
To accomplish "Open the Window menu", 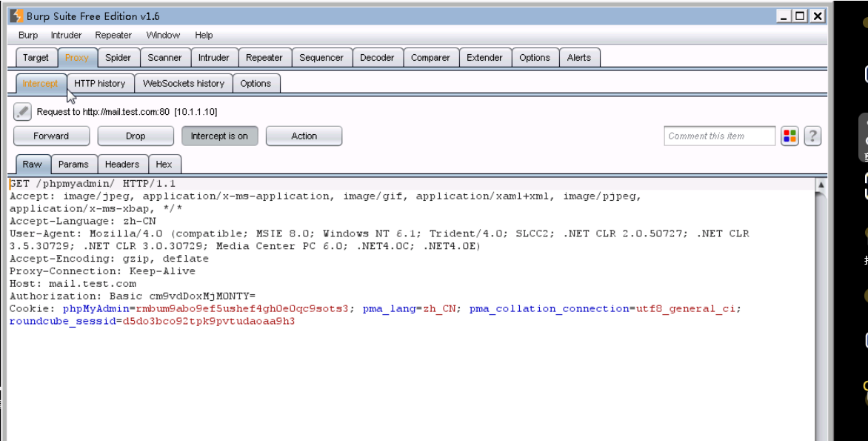I will pos(163,35).
